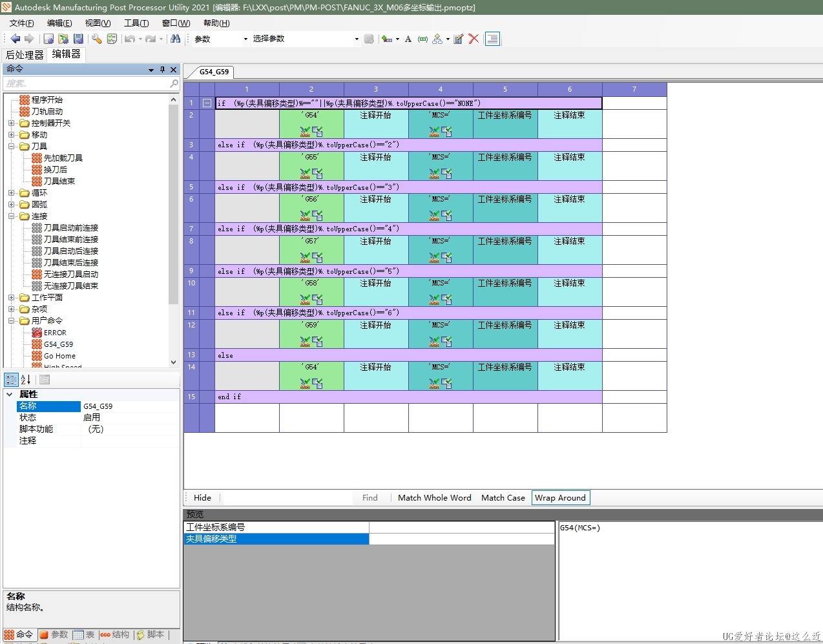This screenshot has height=644, width=823.
Task: Click Hide on the find bar
Action: click(202, 497)
